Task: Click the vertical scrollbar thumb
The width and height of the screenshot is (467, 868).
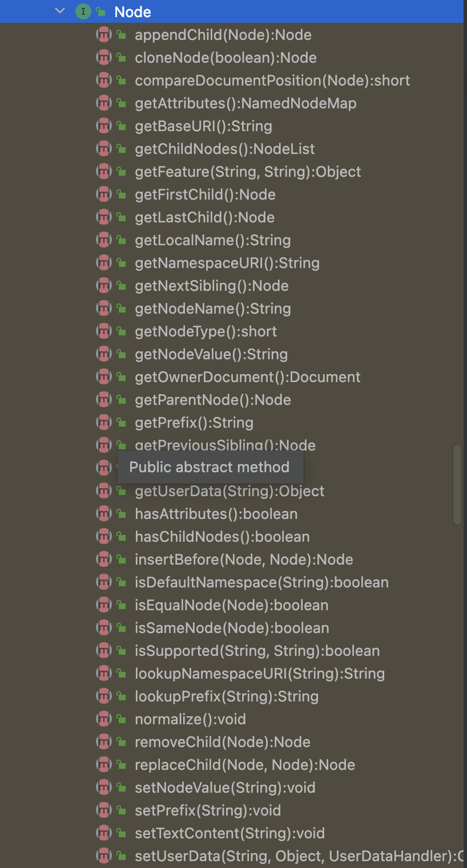Action: coord(457,485)
